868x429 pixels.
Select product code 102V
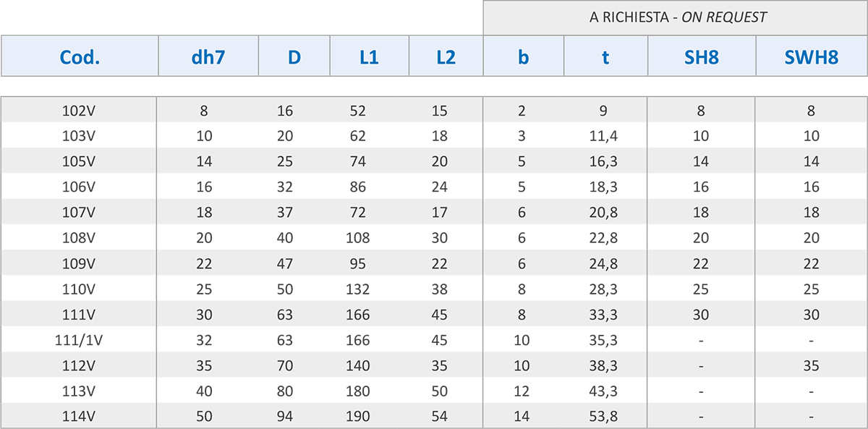[80, 111]
